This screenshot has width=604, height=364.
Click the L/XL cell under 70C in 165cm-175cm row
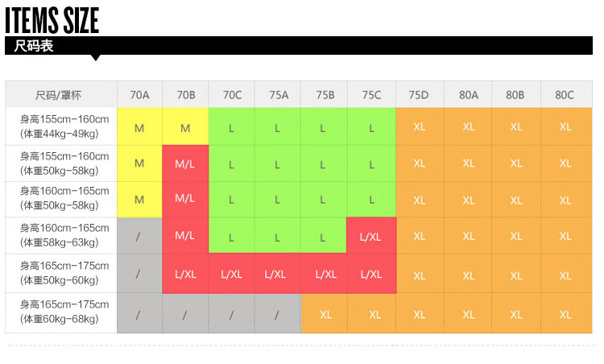[231, 274]
